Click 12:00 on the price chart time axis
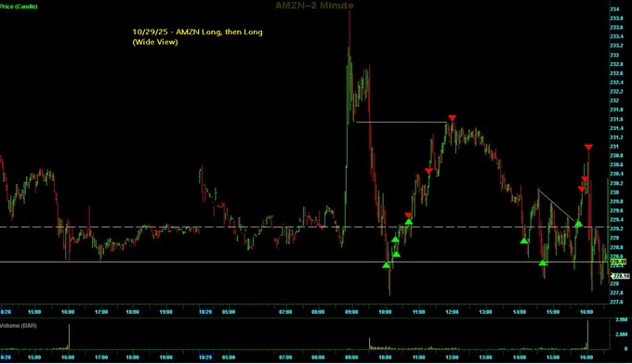The height and width of the screenshot is (364, 632). 452,312
